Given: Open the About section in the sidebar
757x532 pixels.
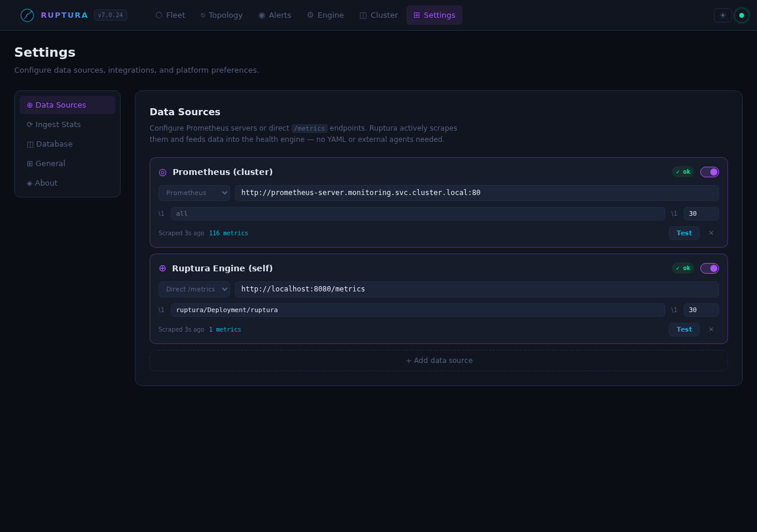Looking at the screenshot, I should (x=67, y=183).
